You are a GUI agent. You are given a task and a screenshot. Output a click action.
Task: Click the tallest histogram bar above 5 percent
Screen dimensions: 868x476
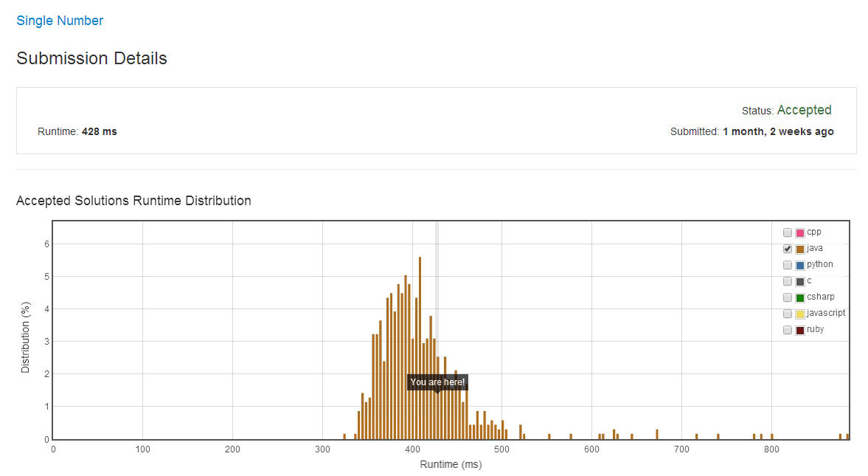pos(420,348)
